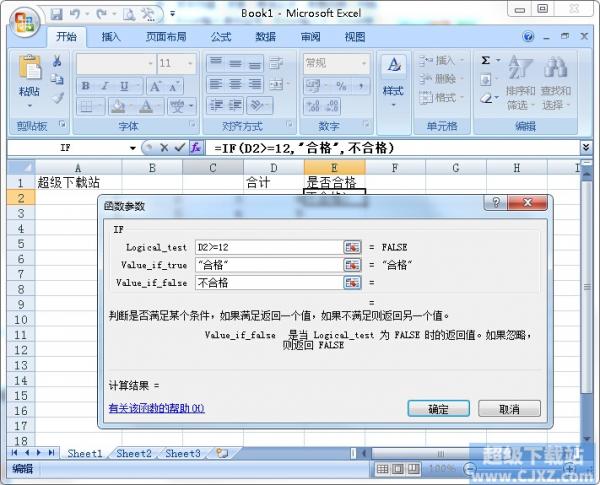Click the AutoSum sigma icon

click(x=486, y=60)
